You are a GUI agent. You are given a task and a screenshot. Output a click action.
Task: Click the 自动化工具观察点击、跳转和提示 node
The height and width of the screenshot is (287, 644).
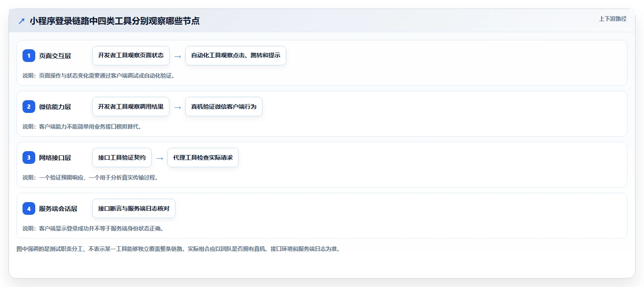click(x=236, y=56)
